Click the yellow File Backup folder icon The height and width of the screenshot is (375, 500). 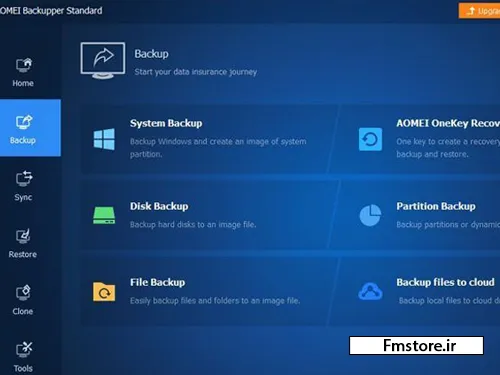(104, 292)
